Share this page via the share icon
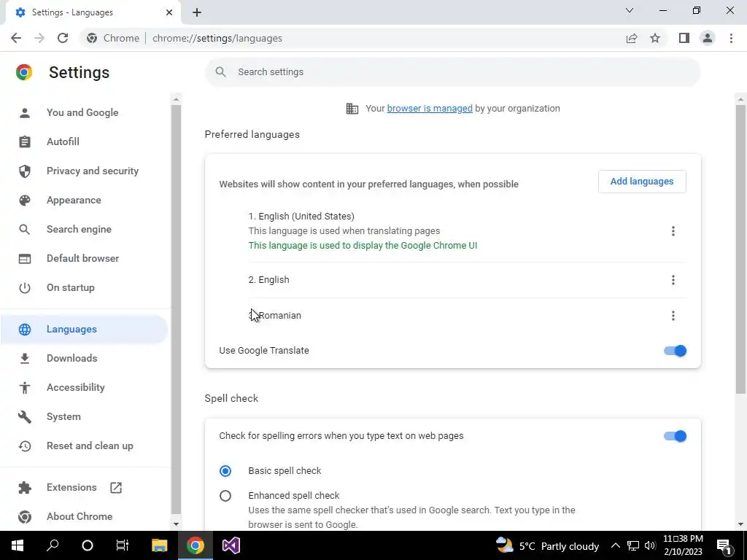 point(632,38)
